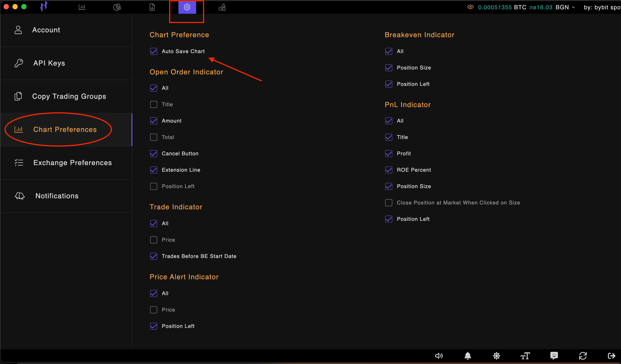
Task: Switch to the Exchange Preferences section
Action: (72, 163)
